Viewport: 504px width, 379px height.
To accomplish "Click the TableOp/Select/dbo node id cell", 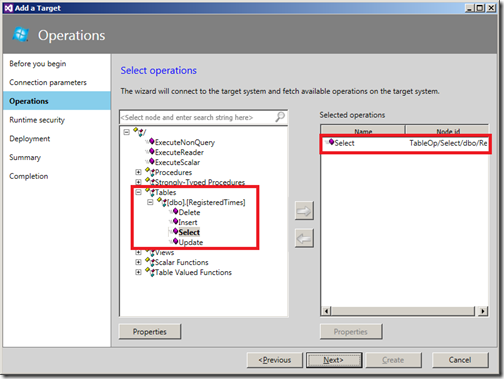I will 448,143.
